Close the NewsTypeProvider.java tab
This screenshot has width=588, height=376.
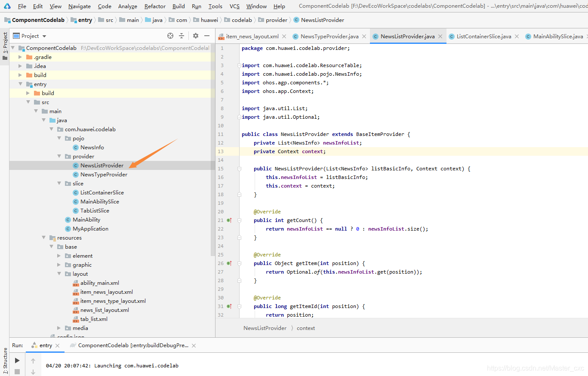[364, 37]
